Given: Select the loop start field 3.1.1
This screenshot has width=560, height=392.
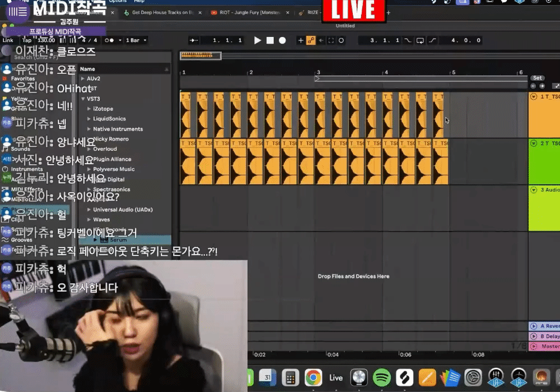Looking at the screenshot, I should [x=385, y=40].
